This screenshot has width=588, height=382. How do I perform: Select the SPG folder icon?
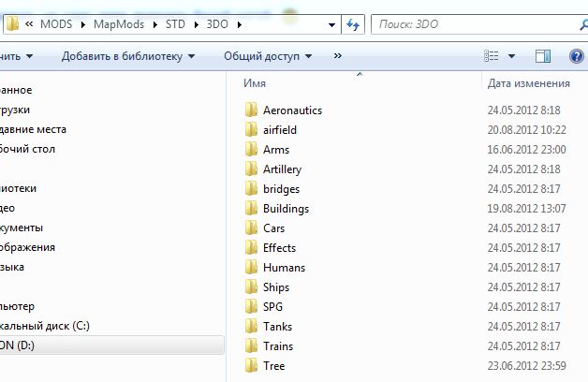pos(251,307)
